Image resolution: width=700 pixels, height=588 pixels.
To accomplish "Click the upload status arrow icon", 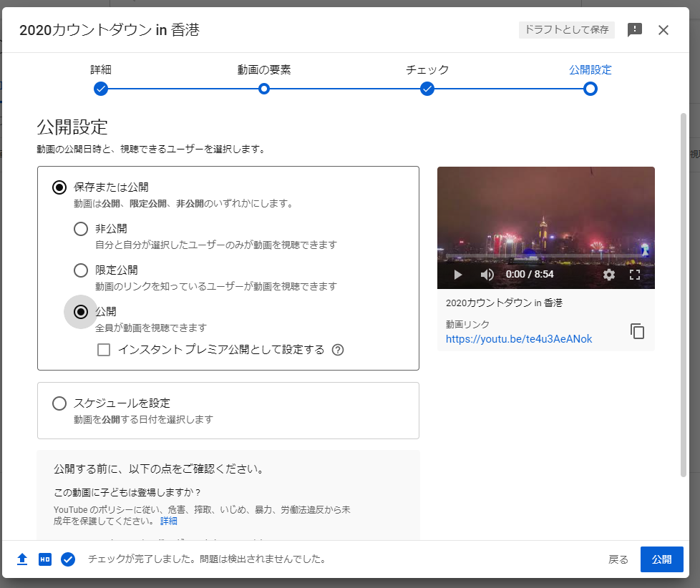I will [22, 559].
